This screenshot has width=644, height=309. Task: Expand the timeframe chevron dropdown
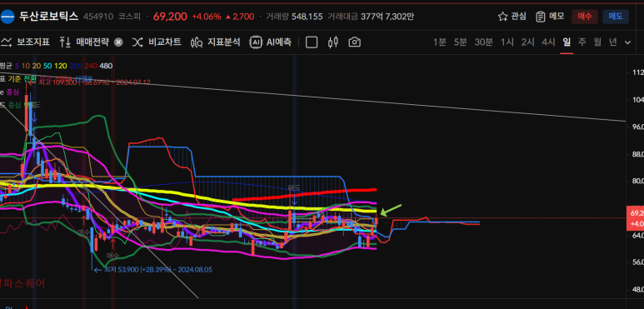627,42
